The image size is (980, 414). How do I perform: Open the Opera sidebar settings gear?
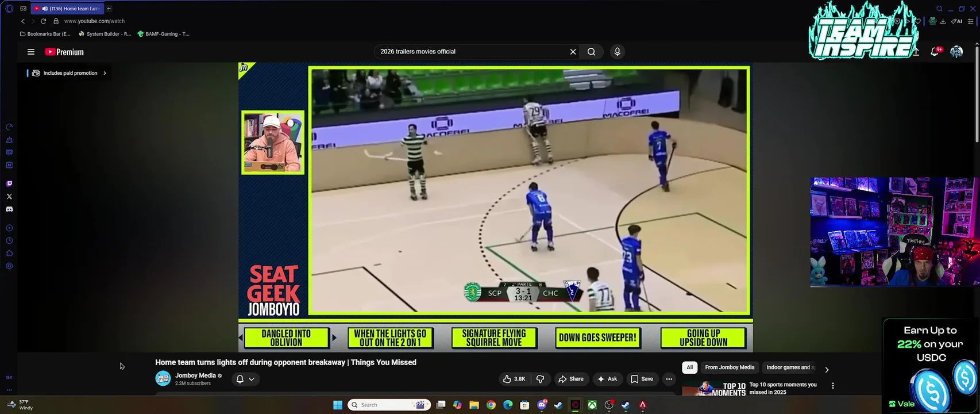9,266
